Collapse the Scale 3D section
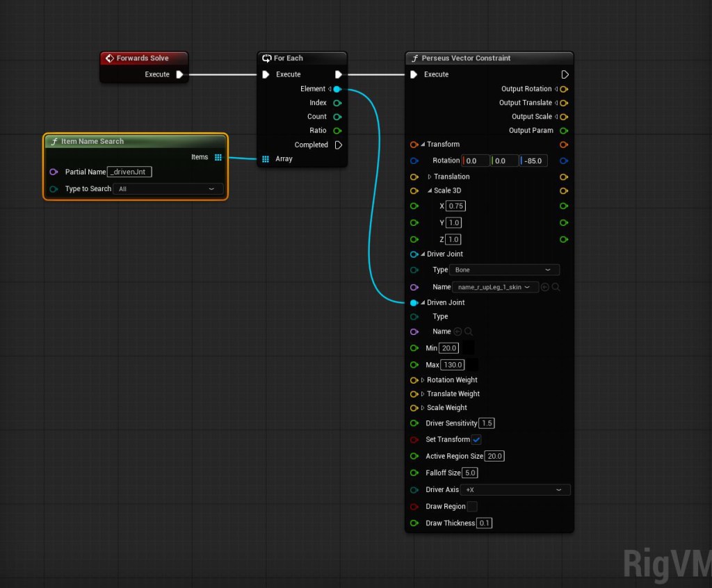Viewport: 712px width, 588px height. (x=430, y=190)
